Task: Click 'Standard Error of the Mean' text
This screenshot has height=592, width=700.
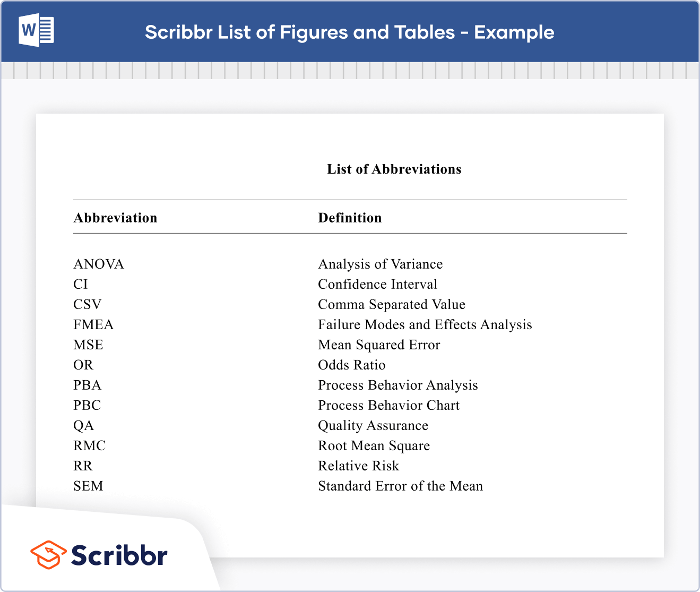Action: click(400, 486)
